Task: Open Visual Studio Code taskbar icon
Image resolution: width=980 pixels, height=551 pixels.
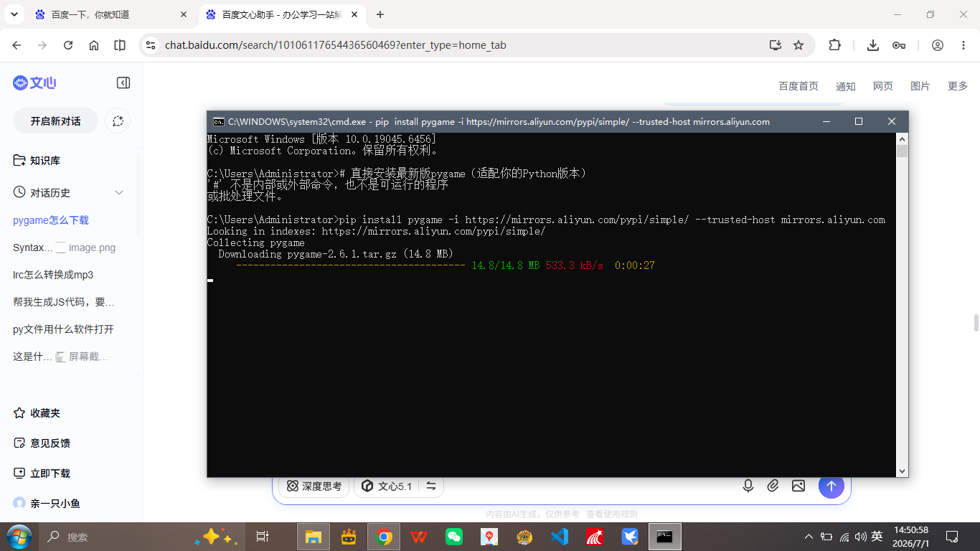Action: [560, 537]
